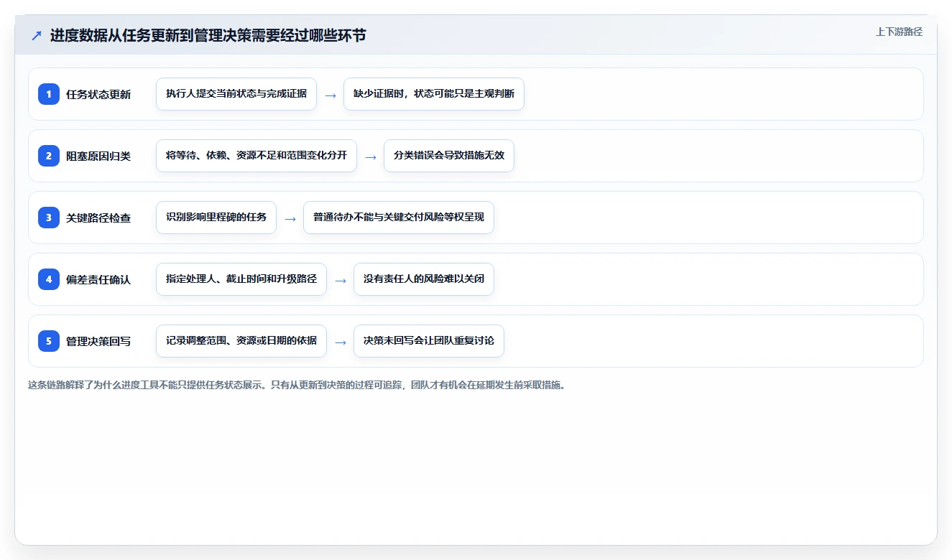The width and height of the screenshot is (952, 560).
Task: Select the 执行人提交当前状态与完成证据 box
Action: [x=236, y=94]
